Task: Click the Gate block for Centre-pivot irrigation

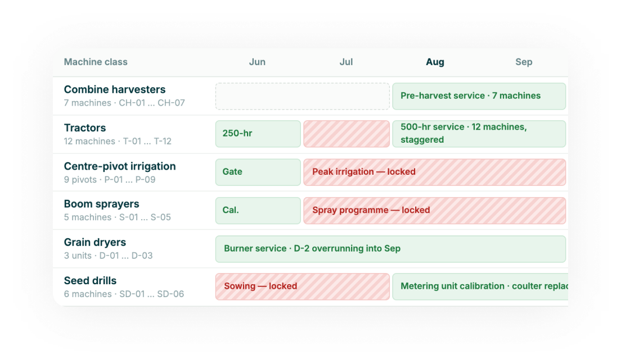Action: (258, 172)
